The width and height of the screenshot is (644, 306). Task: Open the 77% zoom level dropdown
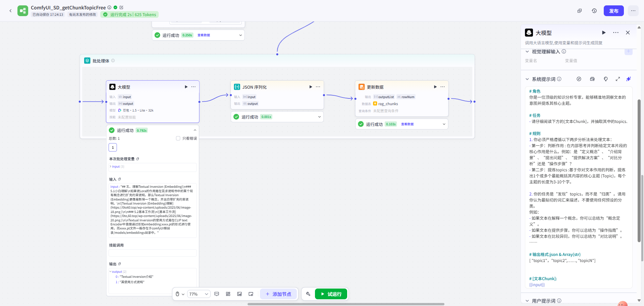(x=199, y=294)
